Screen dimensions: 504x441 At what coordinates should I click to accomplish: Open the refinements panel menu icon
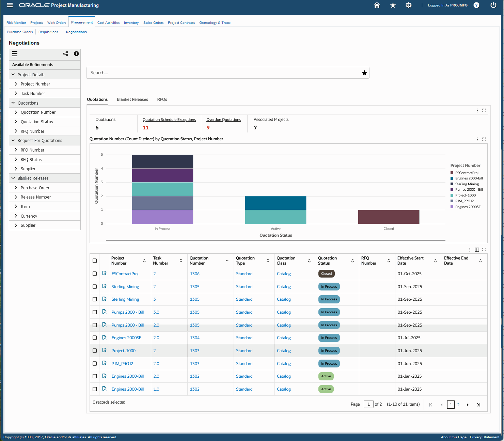[x=15, y=54]
